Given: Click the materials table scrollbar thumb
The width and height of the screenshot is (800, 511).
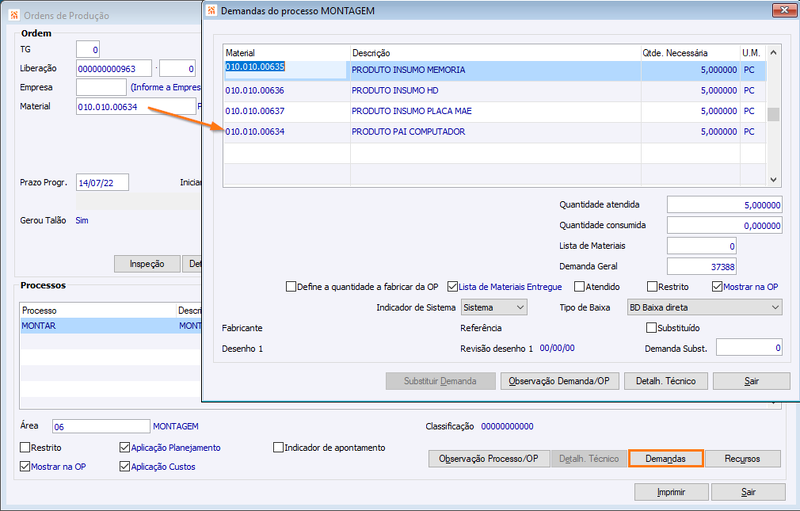Looking at the screenshot, I should point(773,114).
